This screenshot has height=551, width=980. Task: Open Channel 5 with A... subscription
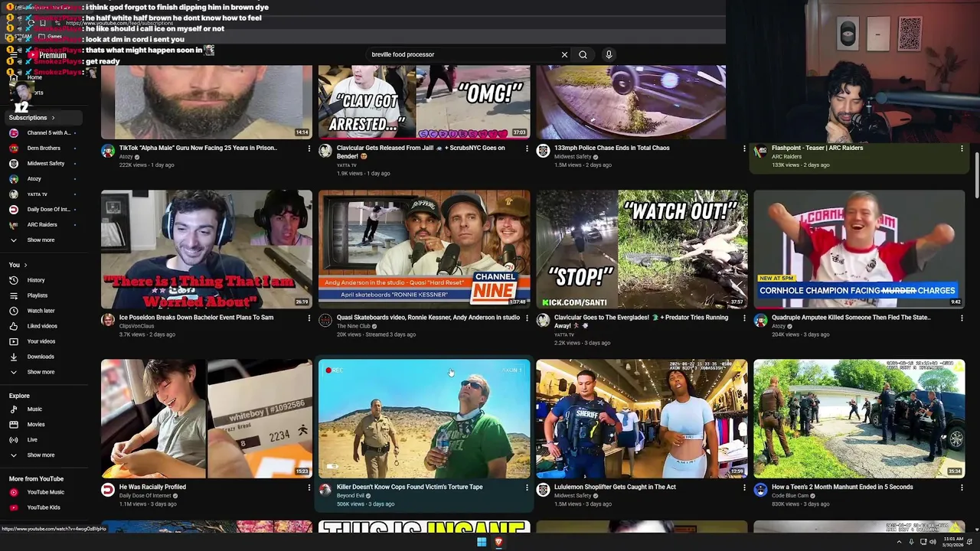44,132
